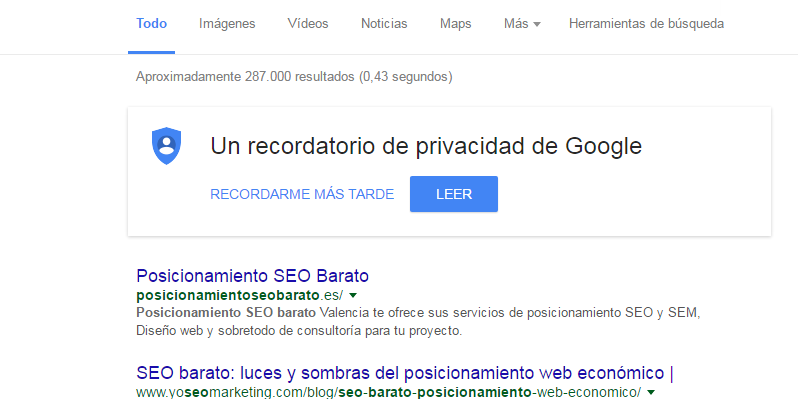Open the Maps tab
This screenshot has width=798, height=399.
(455, 23)
